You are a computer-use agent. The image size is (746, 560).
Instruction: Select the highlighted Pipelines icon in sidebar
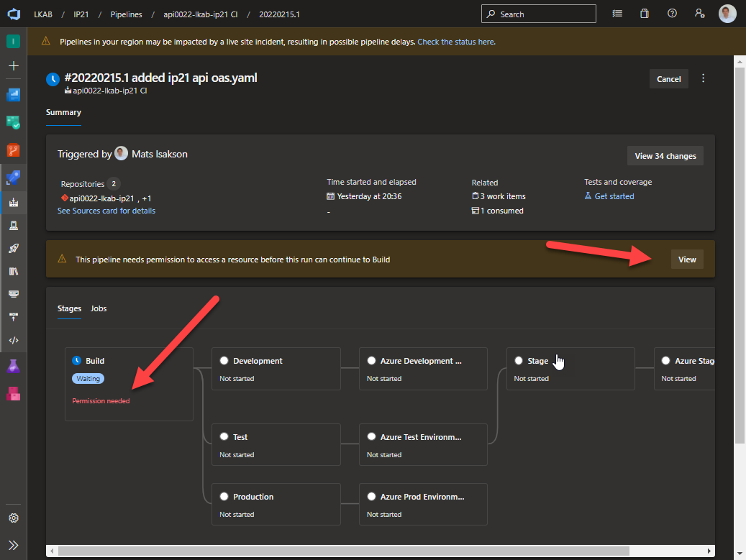click(15, 202)
